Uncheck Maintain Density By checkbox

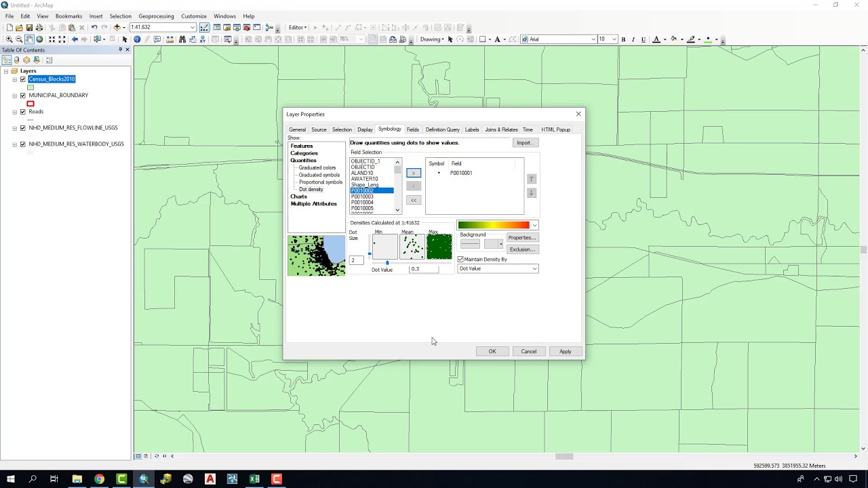coord(460,260)
